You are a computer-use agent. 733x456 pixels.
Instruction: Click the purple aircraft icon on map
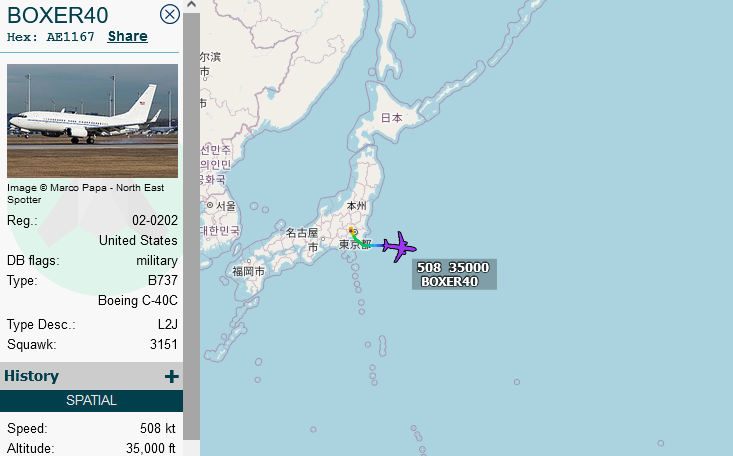click(399, 246)
